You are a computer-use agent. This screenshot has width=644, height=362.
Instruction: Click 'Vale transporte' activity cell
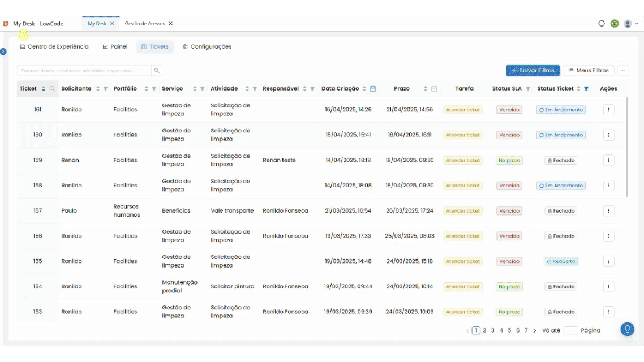click(x=232, y=210)
